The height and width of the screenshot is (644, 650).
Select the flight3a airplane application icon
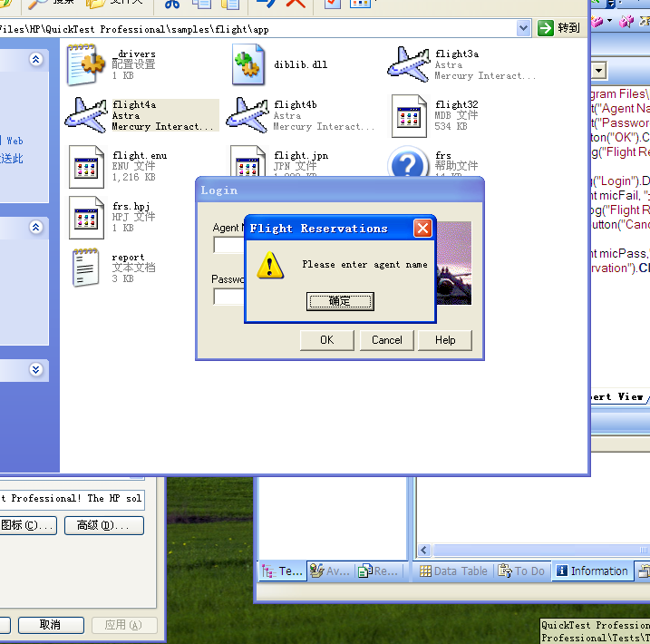(x=409, y=64)
